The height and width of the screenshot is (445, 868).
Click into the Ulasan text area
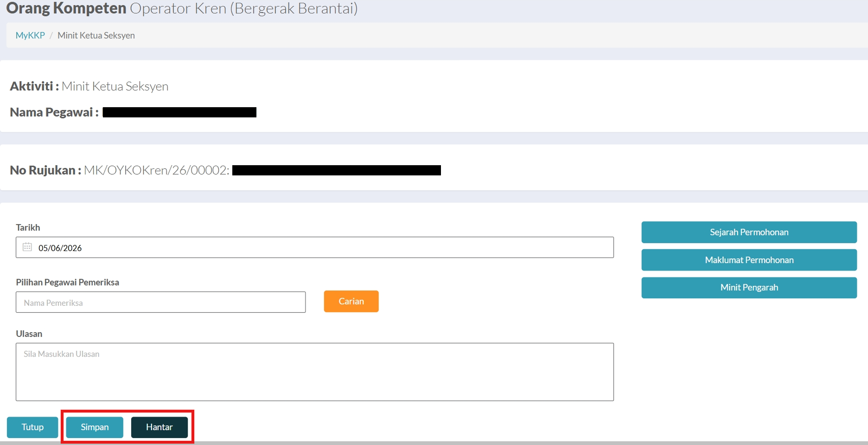tap(315, 372)
